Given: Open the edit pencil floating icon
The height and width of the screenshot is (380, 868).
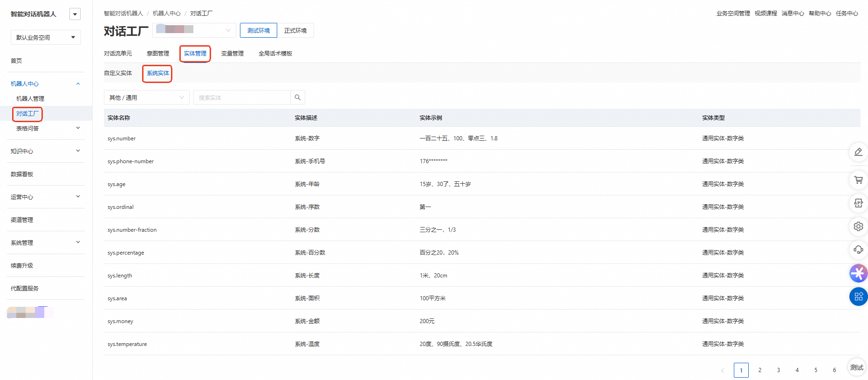Looking at the screenshot, I should 858,152.
